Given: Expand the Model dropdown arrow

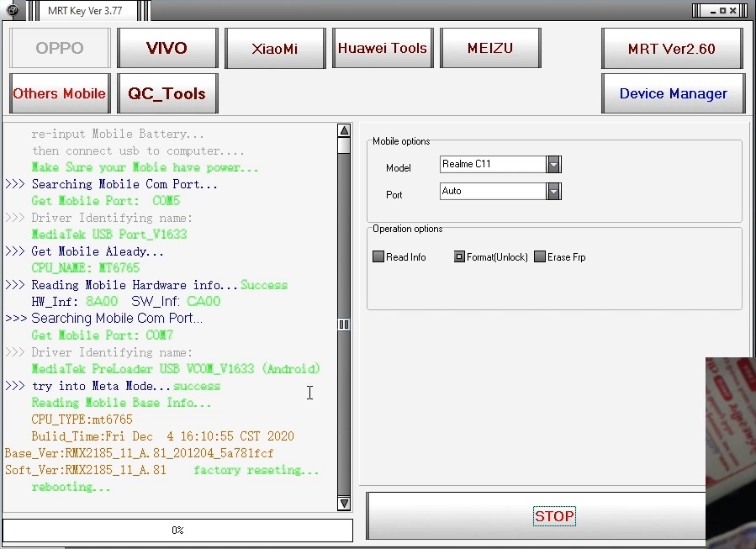Looking at the screenshot, I should pyautogui.click(x=553, y=164).
